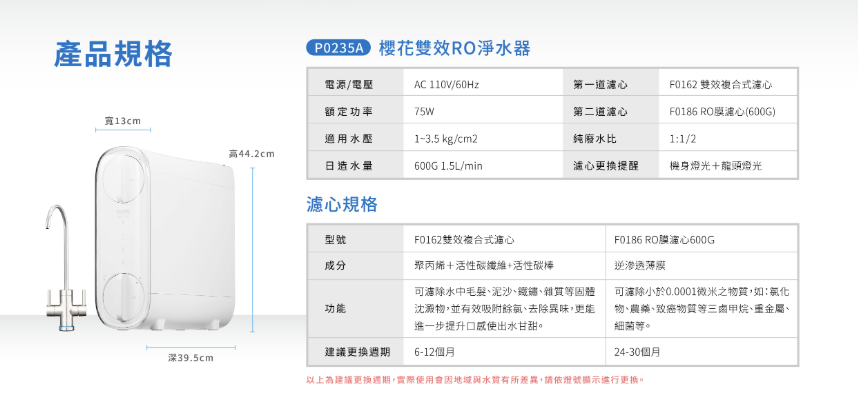This screenshot has width=858, height=412.
Task: Select the 濾心更換提醒 label cell
Action: [x=612, y=165]
